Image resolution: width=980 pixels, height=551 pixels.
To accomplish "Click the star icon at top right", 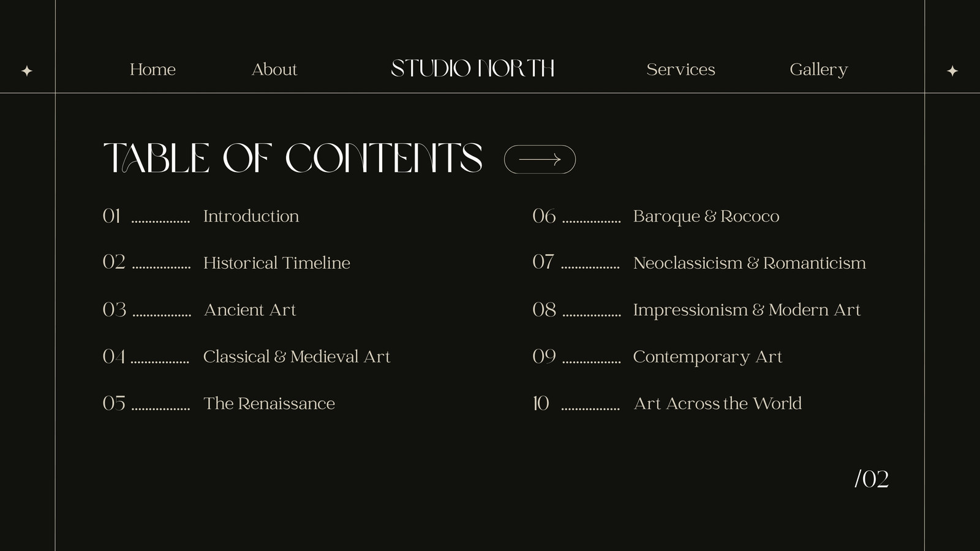I will pyautogui.click(x=952, y=70).
